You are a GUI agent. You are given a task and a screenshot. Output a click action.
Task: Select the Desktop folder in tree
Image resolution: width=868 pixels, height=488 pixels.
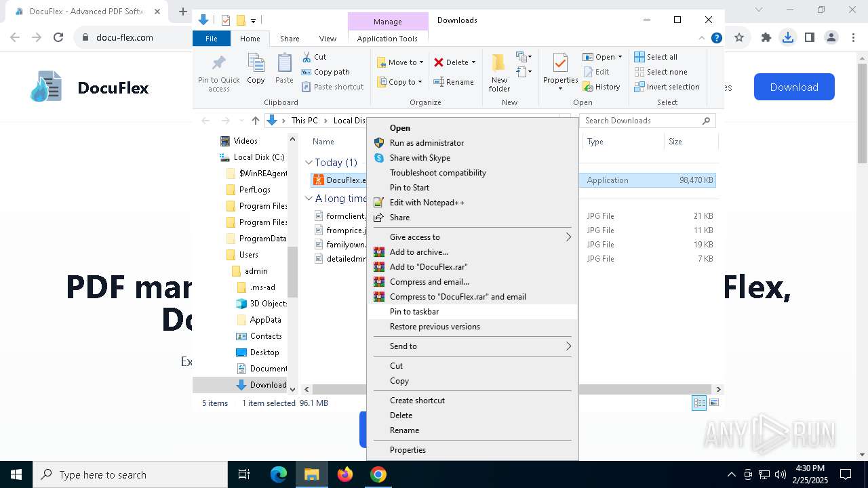click(x=258, y=352)
